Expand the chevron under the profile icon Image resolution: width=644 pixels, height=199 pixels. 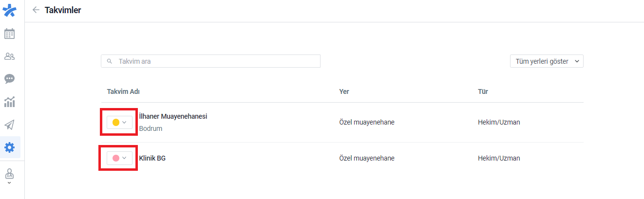point(9,183)
